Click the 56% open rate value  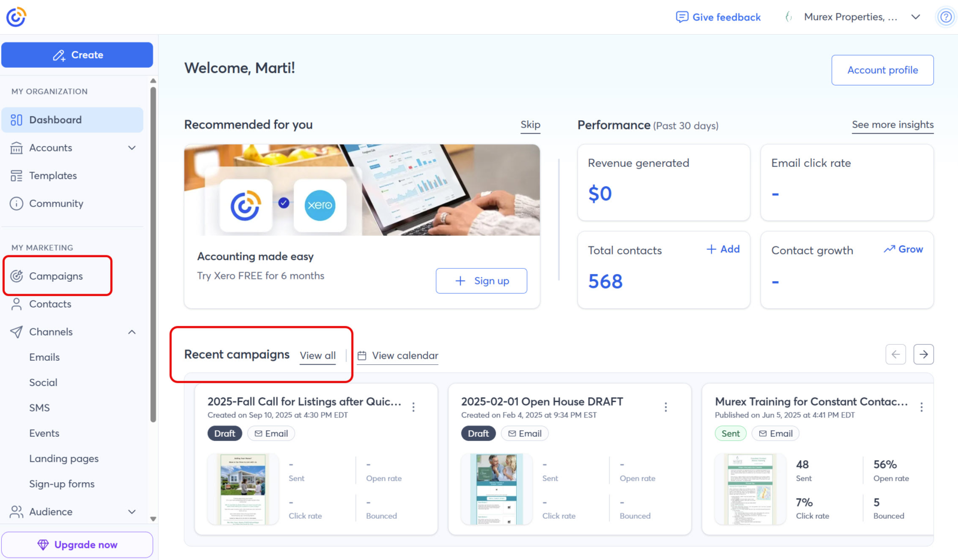885,465
